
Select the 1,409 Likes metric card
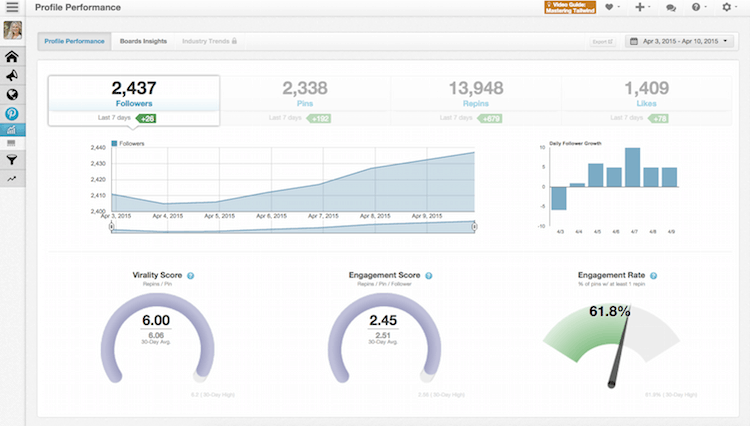pyautogui.click(x=646, y=100)
